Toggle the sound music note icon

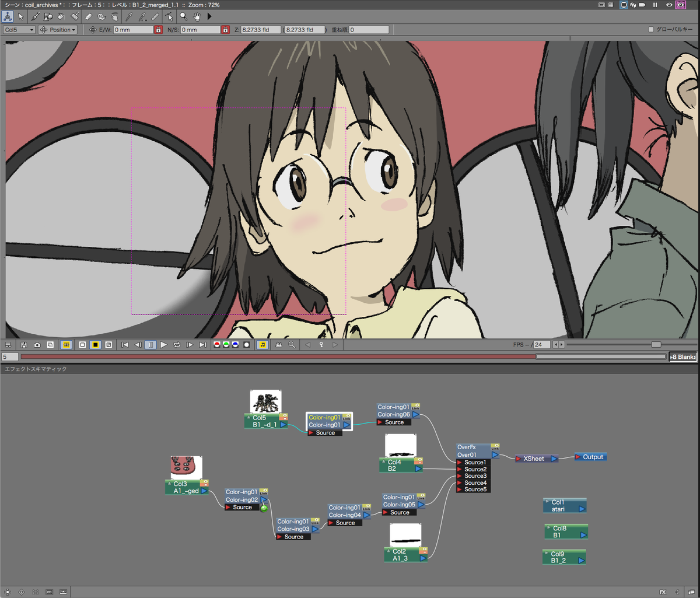click(262, 345)
